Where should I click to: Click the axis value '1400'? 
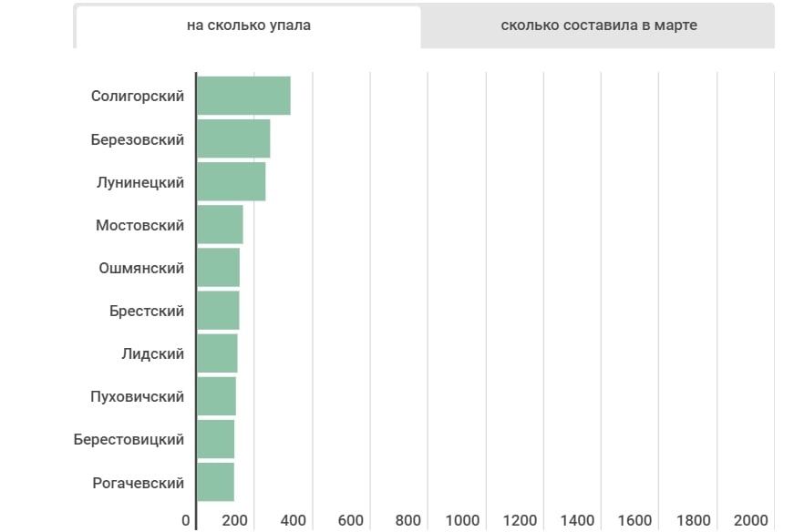[x=577, y=520]
